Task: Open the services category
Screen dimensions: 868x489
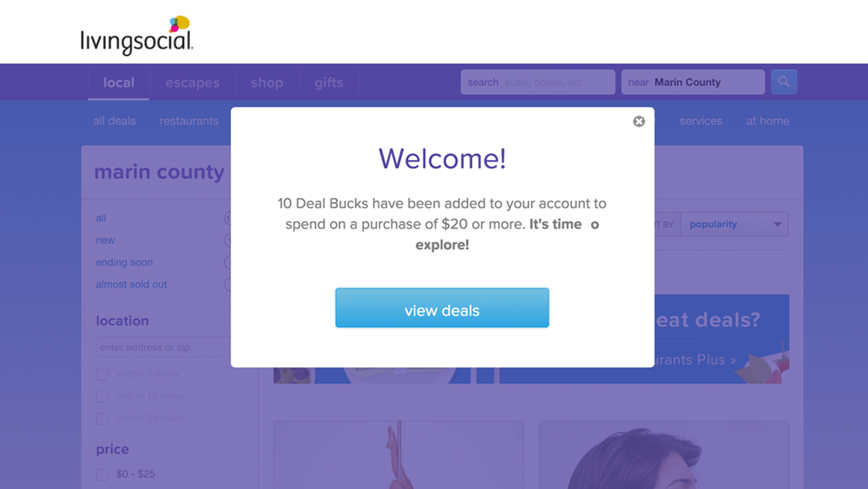Action: [x=701, y=121]
